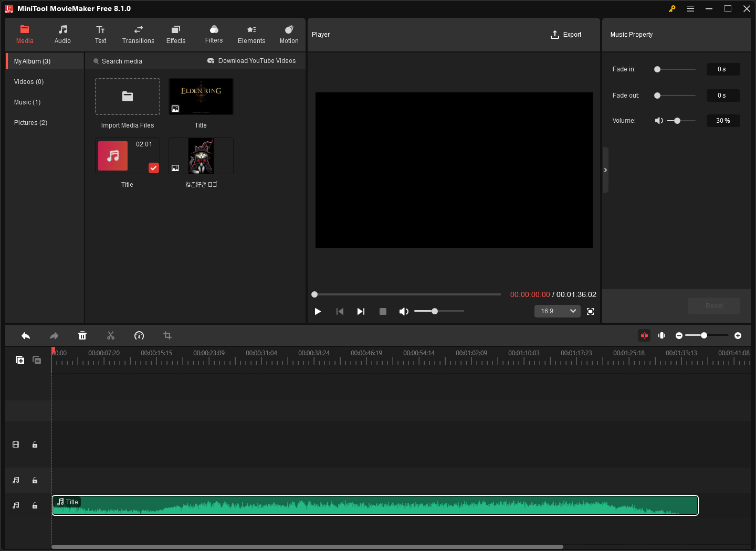The height and width of the screenshot is (551, 756).
Task: Stop playback
Action: tap(383, 312)
